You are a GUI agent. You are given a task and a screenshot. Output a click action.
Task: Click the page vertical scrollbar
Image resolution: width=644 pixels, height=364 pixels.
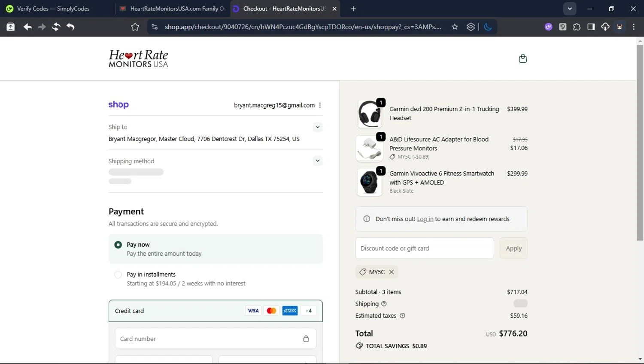tap(640, 142)
